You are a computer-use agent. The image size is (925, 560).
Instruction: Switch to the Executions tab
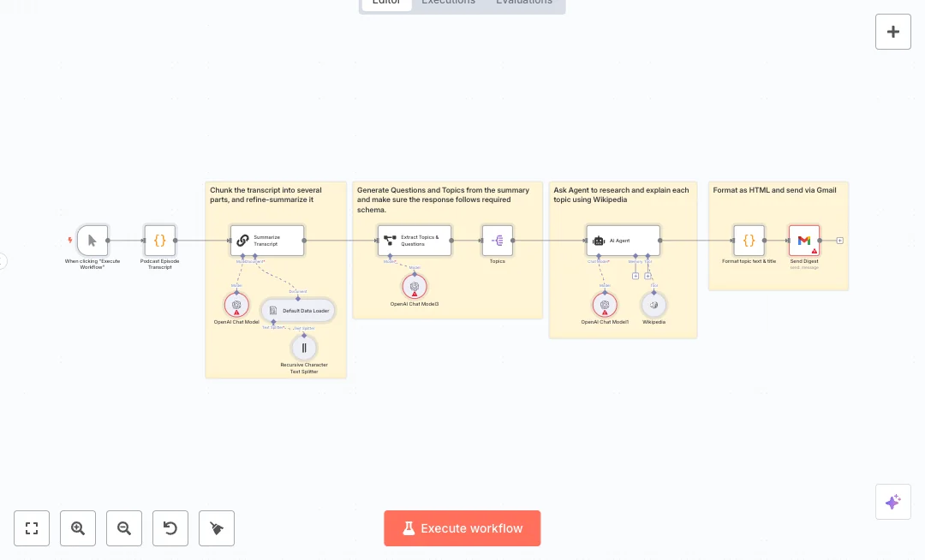[448, 3]
